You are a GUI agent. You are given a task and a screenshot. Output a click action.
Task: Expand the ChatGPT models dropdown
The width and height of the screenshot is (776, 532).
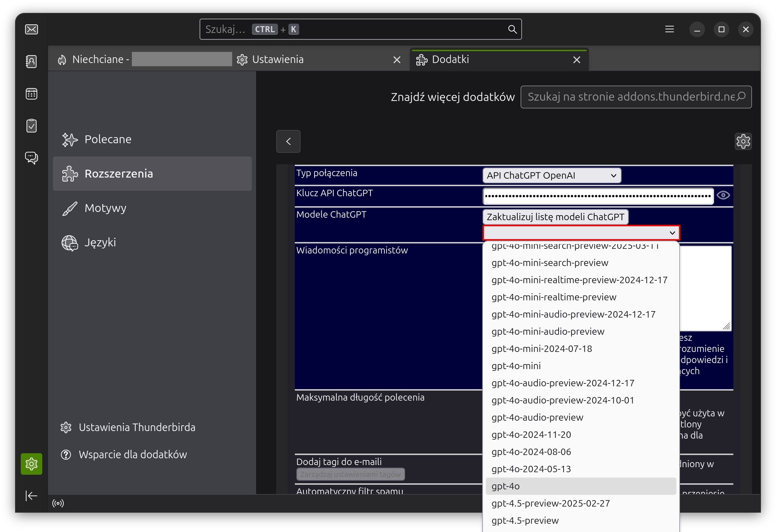point(581,233)
